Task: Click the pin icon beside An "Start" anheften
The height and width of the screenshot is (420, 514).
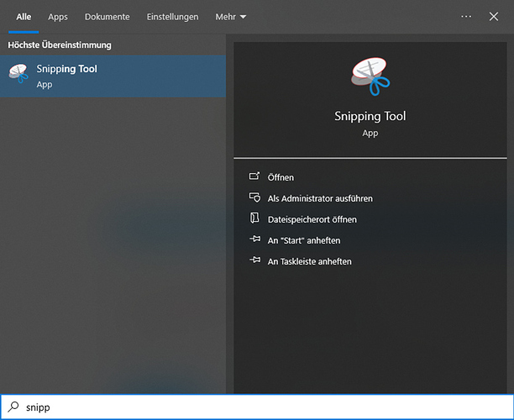Action: pos(255,239)
